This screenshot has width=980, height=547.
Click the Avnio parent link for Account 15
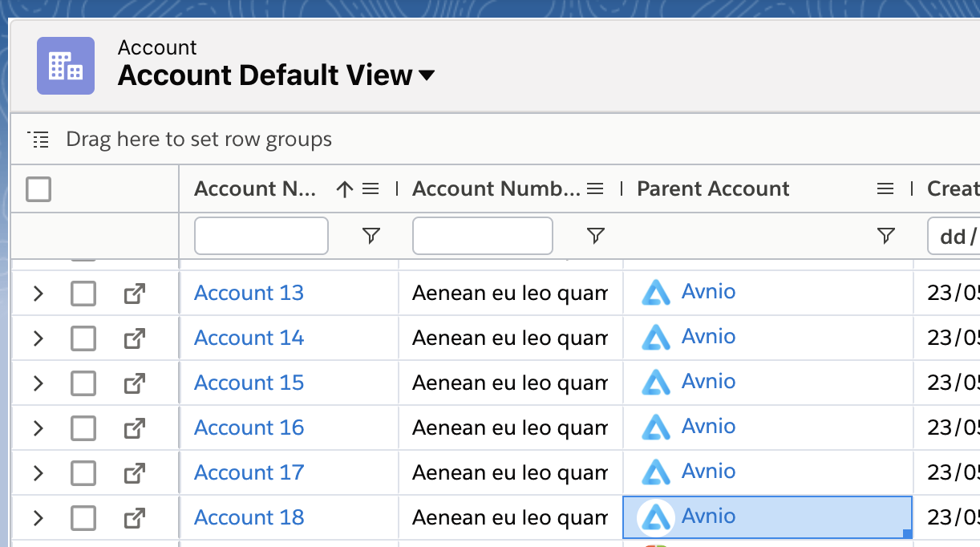point(708,382)
